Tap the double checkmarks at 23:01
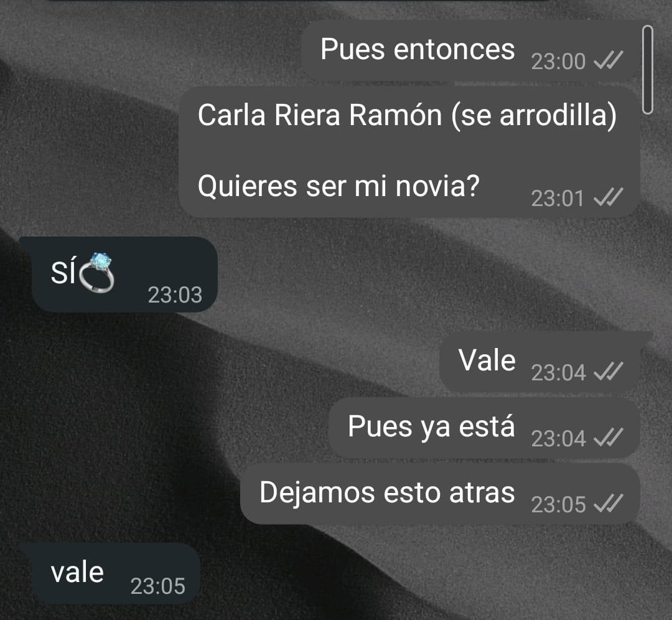672x620 pixels. (x=608, y=197)
